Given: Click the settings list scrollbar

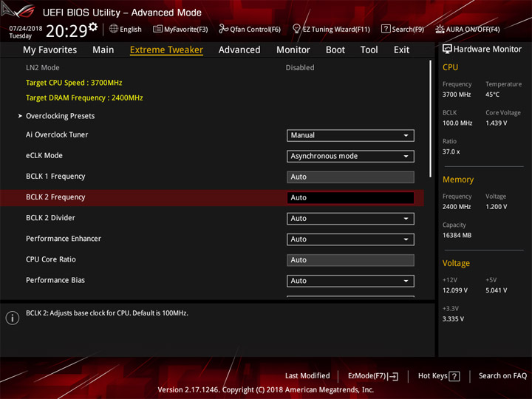Looking at the screenshot, I should (x=430, y=119).
